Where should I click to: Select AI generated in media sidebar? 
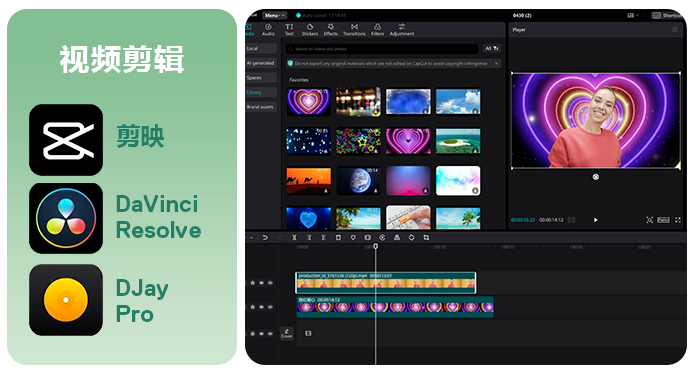tap(261, 63)
